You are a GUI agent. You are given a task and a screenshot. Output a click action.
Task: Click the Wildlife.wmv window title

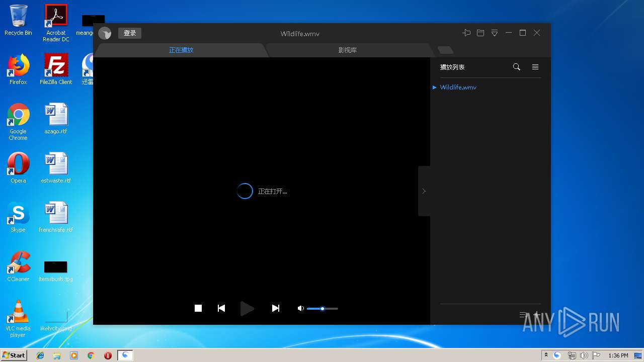pos(300,34)
